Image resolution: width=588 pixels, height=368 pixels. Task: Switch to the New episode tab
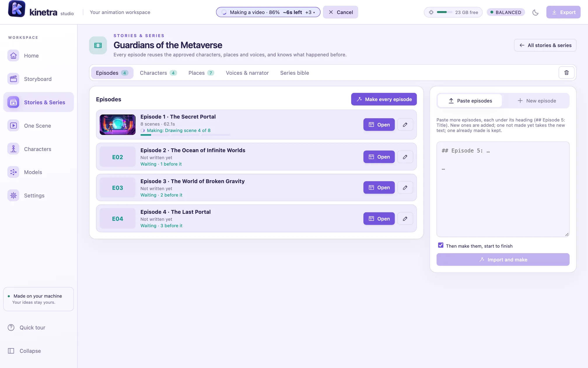537,101
